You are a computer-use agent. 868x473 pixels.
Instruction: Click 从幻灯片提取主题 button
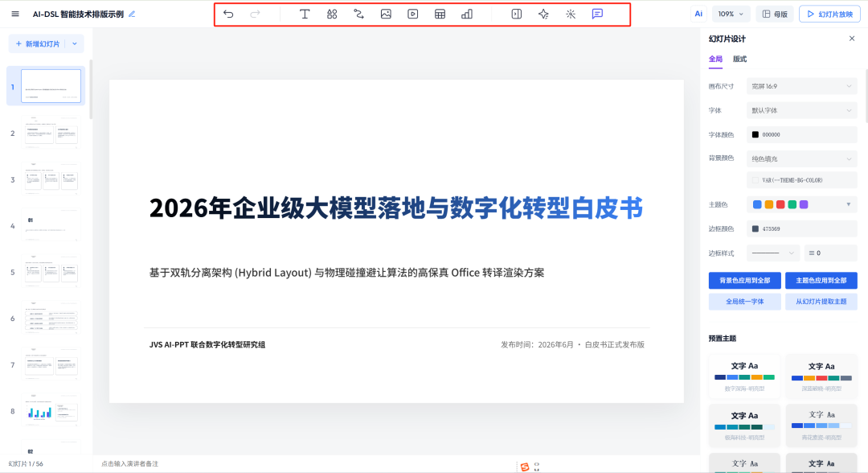[x=821, y=302]
